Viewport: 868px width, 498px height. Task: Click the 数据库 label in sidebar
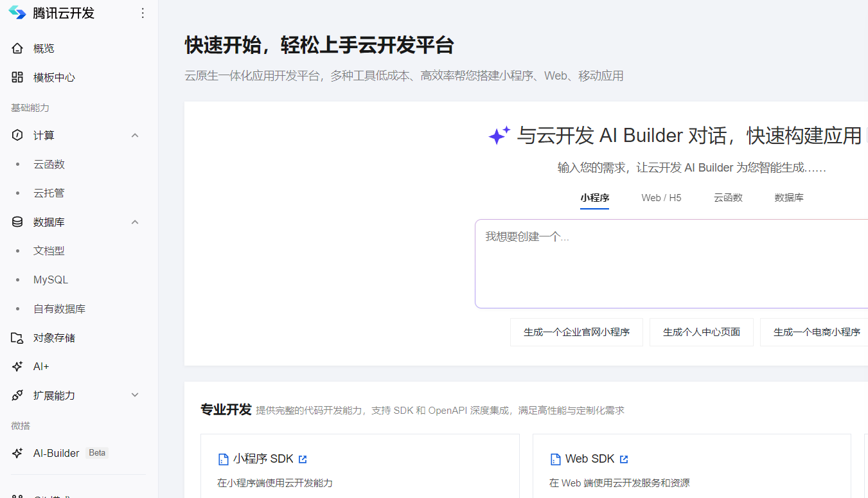[49, 222]
